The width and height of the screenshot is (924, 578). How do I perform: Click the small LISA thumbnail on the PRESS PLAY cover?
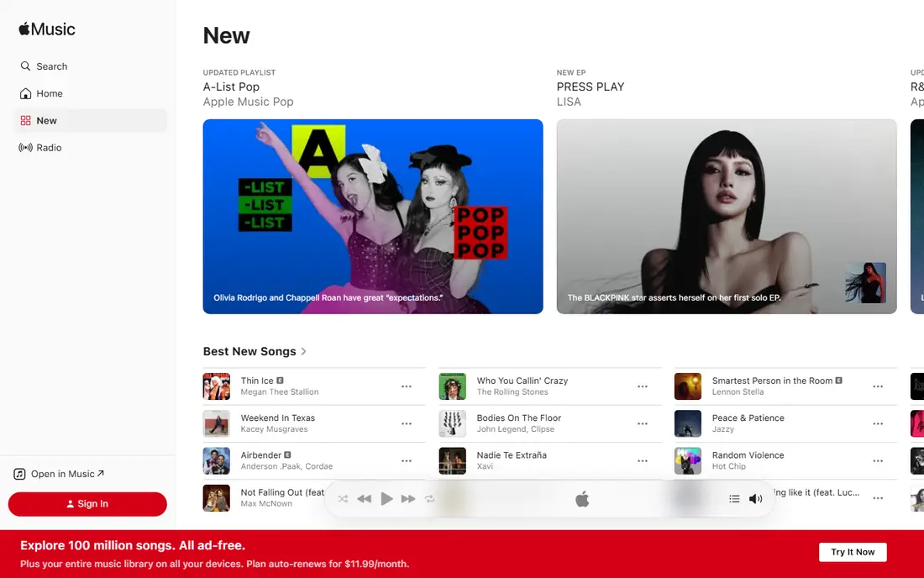click(x=865, y=283)
